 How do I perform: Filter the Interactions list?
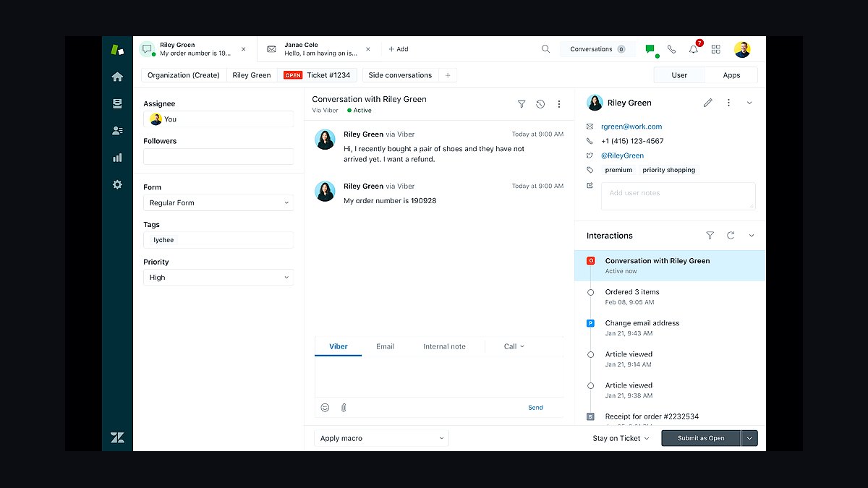point(710,236)
